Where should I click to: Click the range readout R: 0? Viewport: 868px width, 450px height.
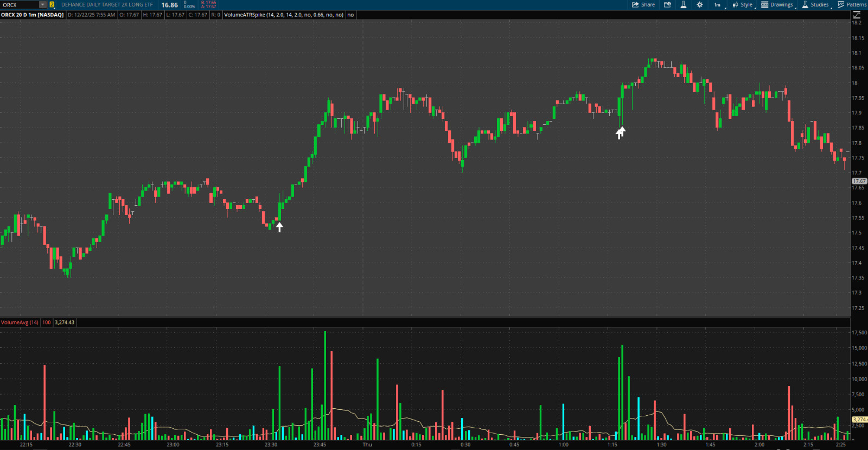click(x=216, y=15)
